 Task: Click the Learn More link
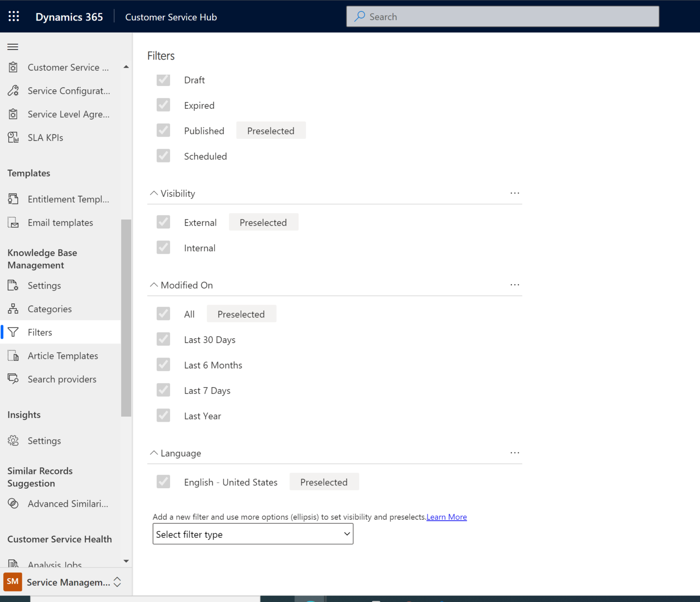446,517
